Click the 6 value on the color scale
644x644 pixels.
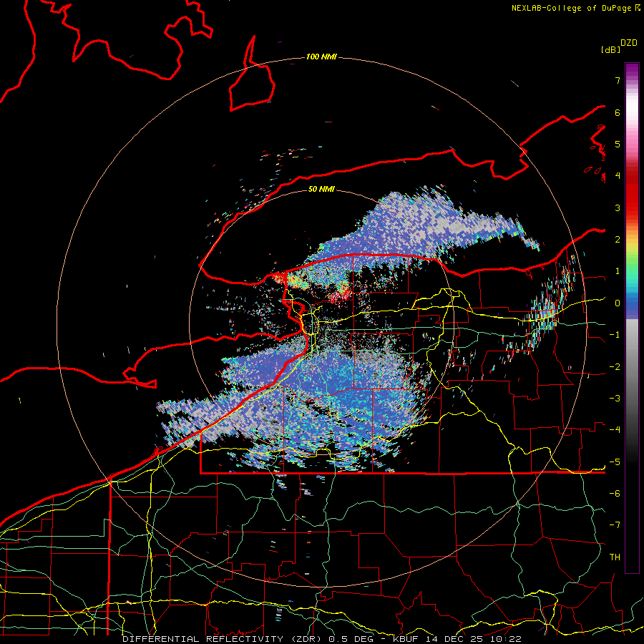(x=618, y=112)
